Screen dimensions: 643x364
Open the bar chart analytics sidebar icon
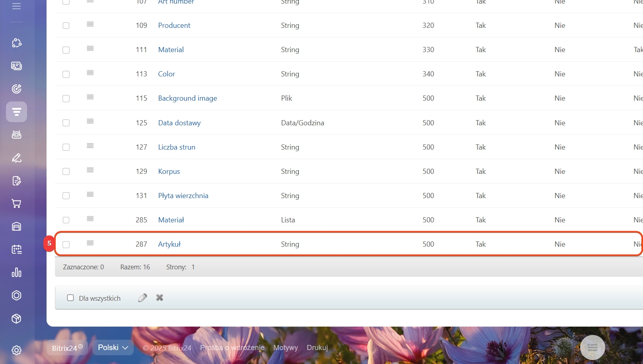click(16, 273)
